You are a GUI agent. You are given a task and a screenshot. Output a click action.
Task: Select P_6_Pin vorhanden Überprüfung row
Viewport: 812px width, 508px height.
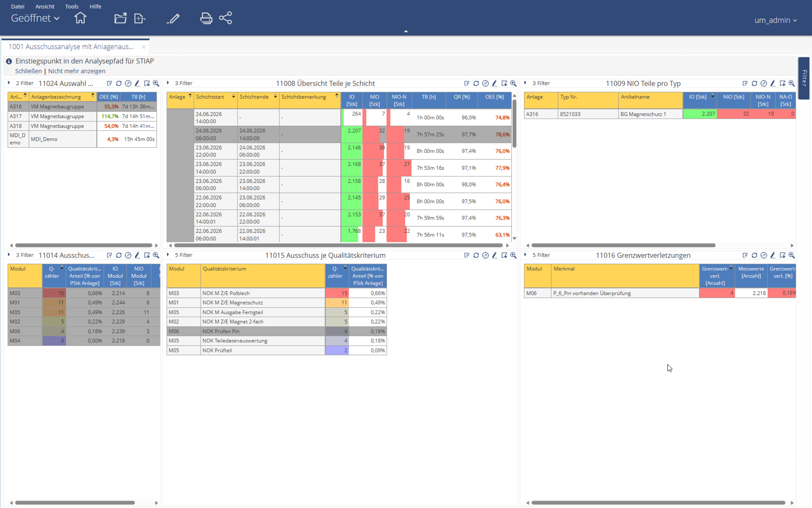(x=660, y=293)
